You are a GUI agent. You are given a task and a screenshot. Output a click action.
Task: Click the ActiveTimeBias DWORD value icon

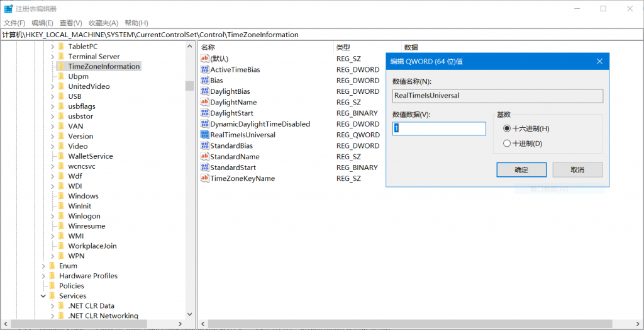tap(204, 69)
